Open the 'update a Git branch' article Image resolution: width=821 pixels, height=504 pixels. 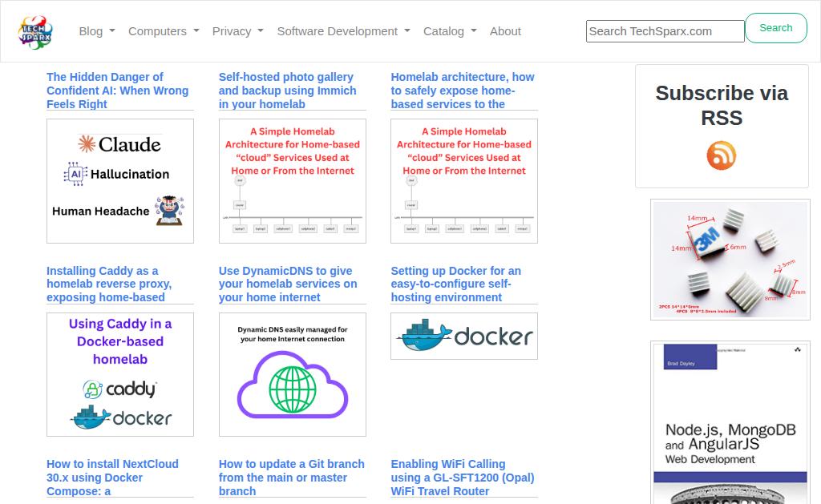coord(292,478)
